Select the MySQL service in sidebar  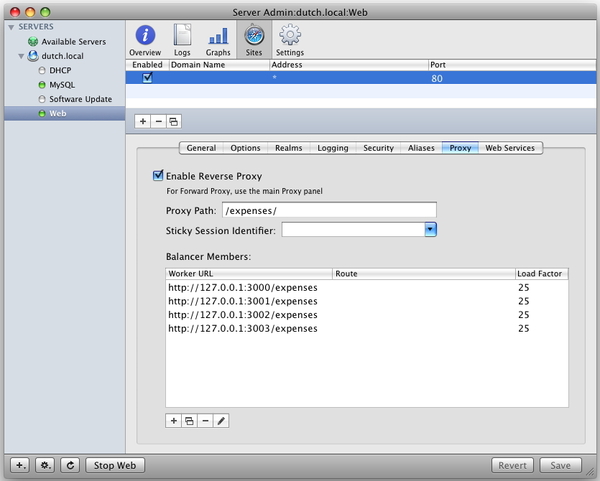tap(62, 85)
